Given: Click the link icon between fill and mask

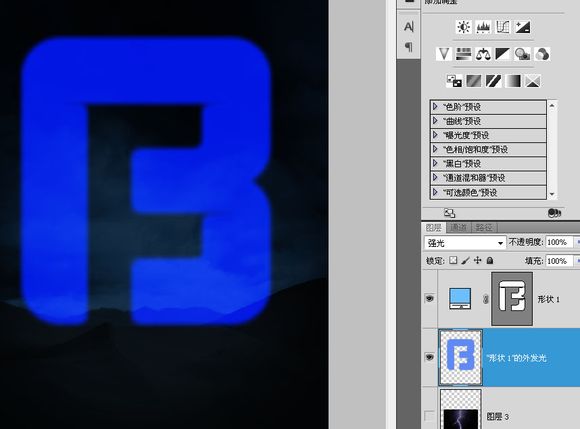Looking at the screenshot, I should tap(486, 299).
